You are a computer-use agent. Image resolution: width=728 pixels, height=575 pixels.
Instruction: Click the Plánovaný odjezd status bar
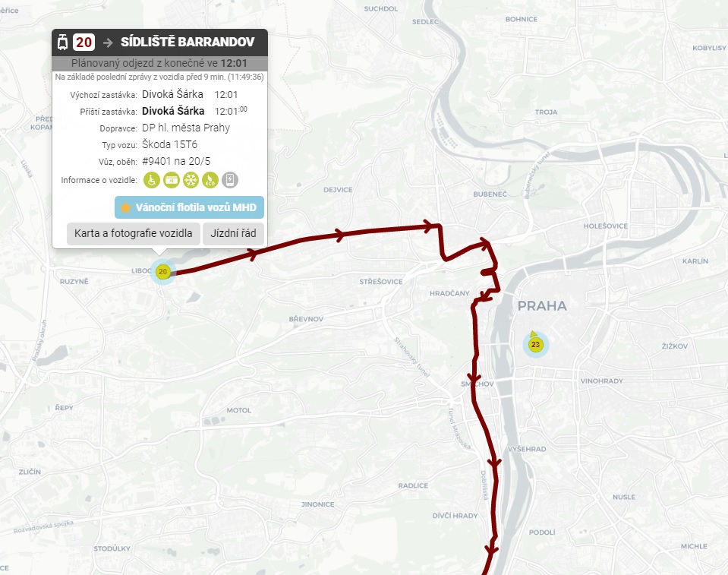click(x=159, y=63)
